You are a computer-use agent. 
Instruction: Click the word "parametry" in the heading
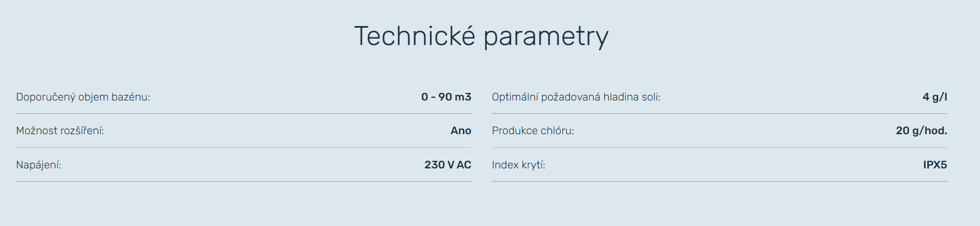(545, 37)
